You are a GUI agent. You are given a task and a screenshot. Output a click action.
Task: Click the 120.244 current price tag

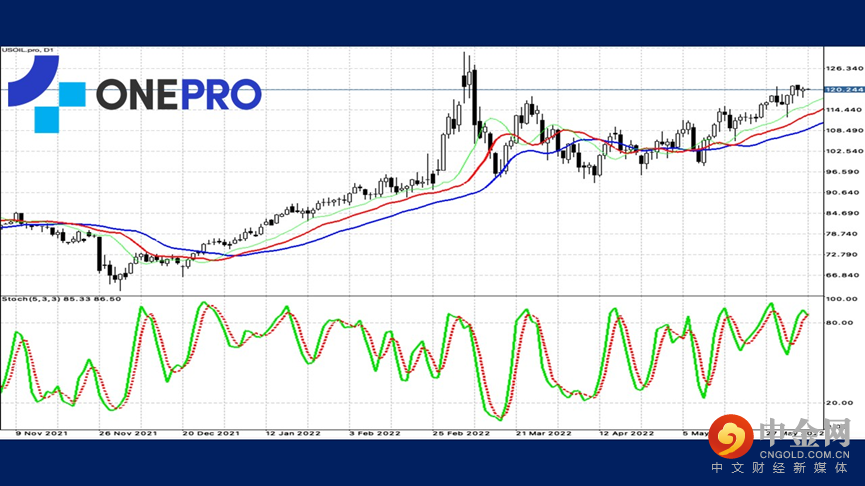[x=844, y=89]
